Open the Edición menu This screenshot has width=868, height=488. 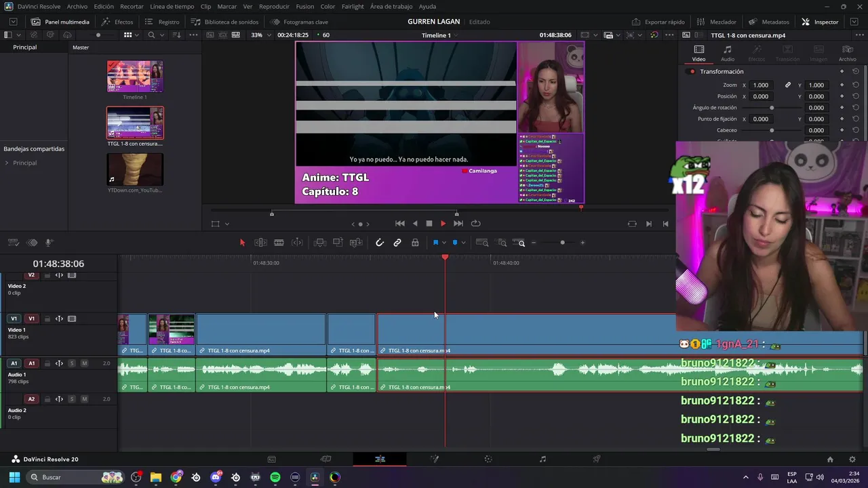click(104, 6)
